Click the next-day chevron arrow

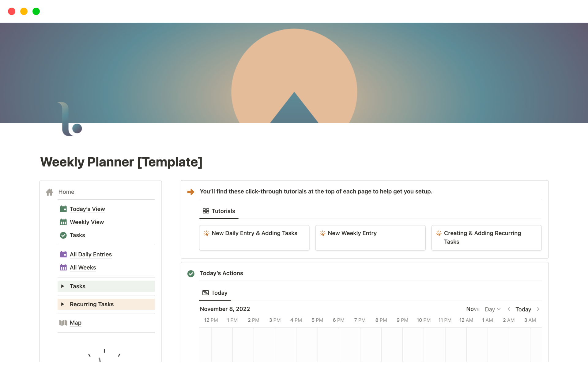click(x=538, y=309)
